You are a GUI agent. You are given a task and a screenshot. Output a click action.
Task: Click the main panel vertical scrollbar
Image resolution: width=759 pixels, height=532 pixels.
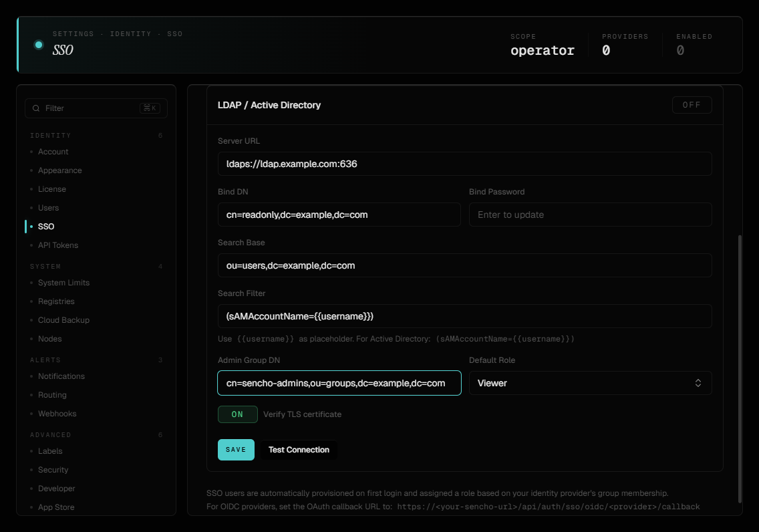click(x=740, y=369)
